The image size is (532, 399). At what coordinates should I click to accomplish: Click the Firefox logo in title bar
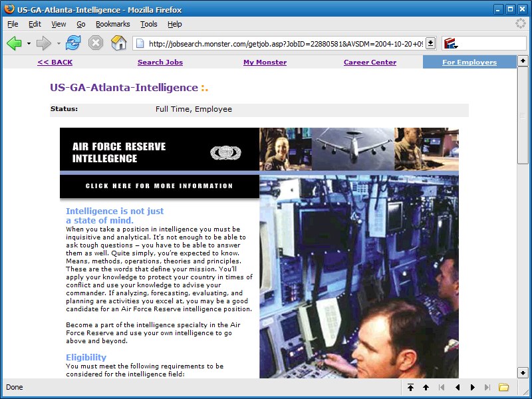click(x=9, y=9)
